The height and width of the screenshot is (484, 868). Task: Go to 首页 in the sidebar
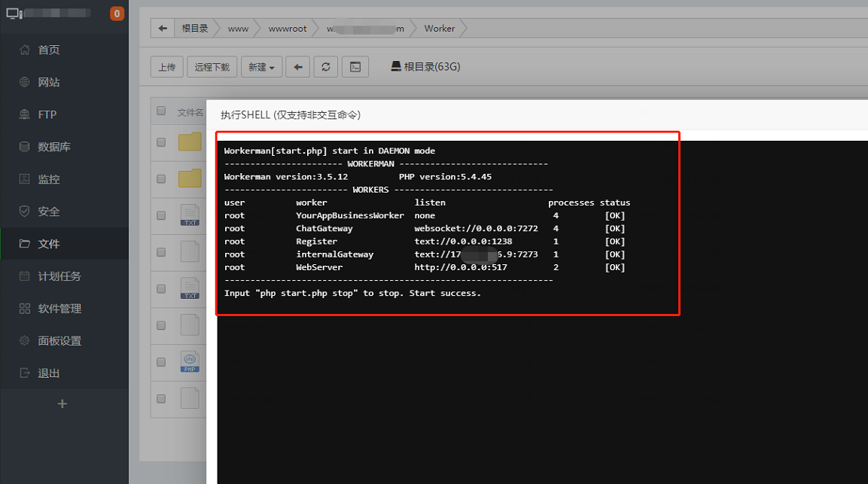[x=49, y=50]
